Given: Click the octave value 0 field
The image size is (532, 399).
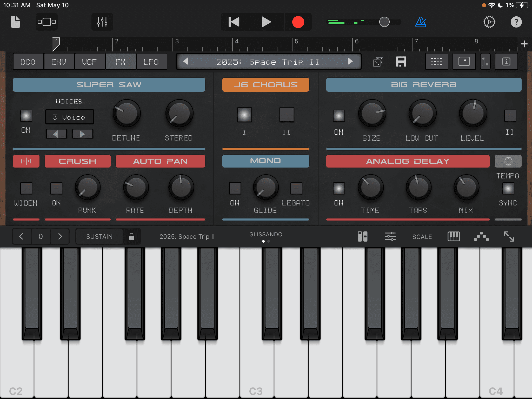Looking at the screenshot, I should pyautogui.click(x=41, y=236).
